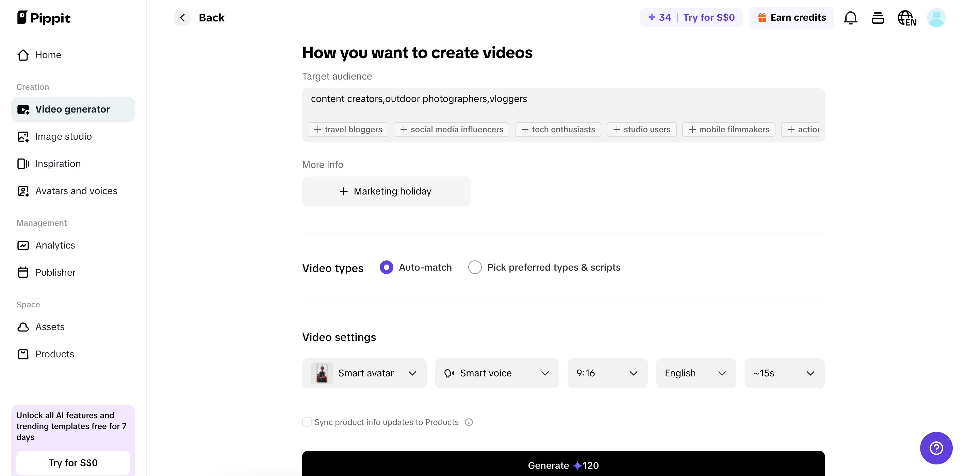Add studio users tag
The height and width of the screenshot is (476, 980).
pyautogui.click(x=641, y=130)
